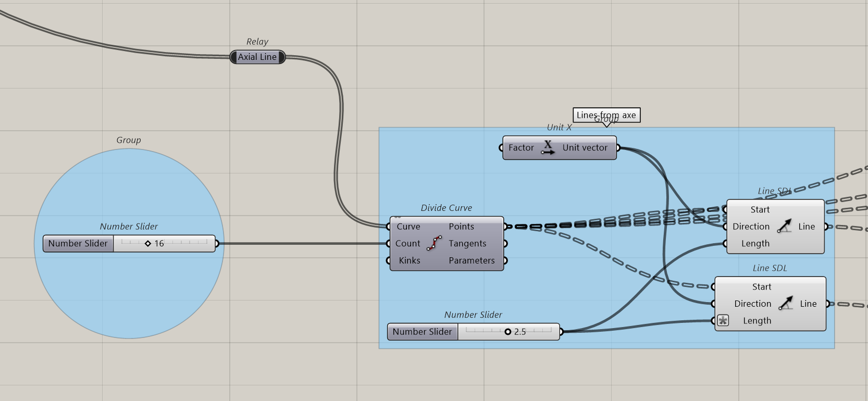868x401 pixels.
Task: Click the upper Line SDL arrow icon
Action: click(784, 226)
